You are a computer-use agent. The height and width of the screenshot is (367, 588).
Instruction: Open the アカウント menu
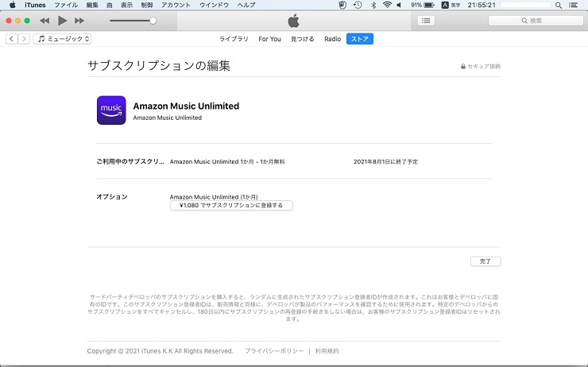(x=176, y=5)
